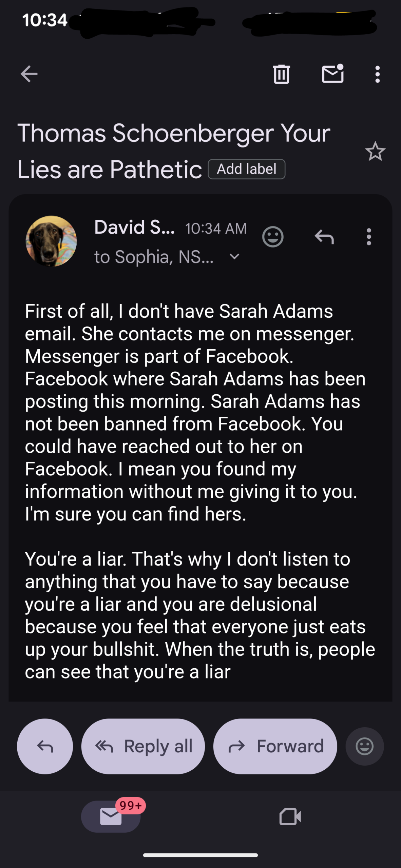Tap the bottom Reply button
Image resolution: width=401 pixels, height=868 pixels.
coord(45,746)
